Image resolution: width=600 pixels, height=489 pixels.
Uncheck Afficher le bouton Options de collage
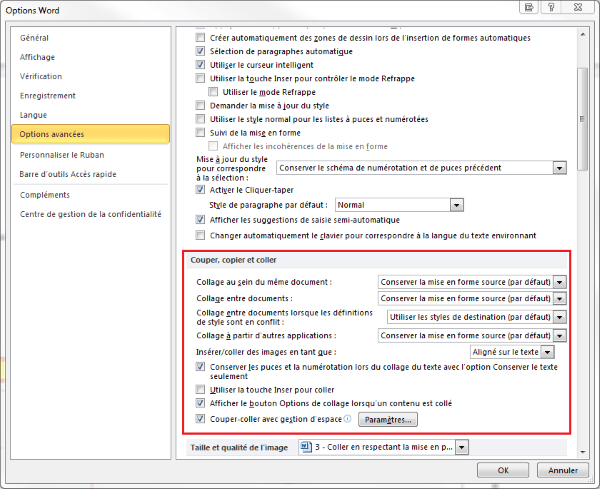point(200,403)
